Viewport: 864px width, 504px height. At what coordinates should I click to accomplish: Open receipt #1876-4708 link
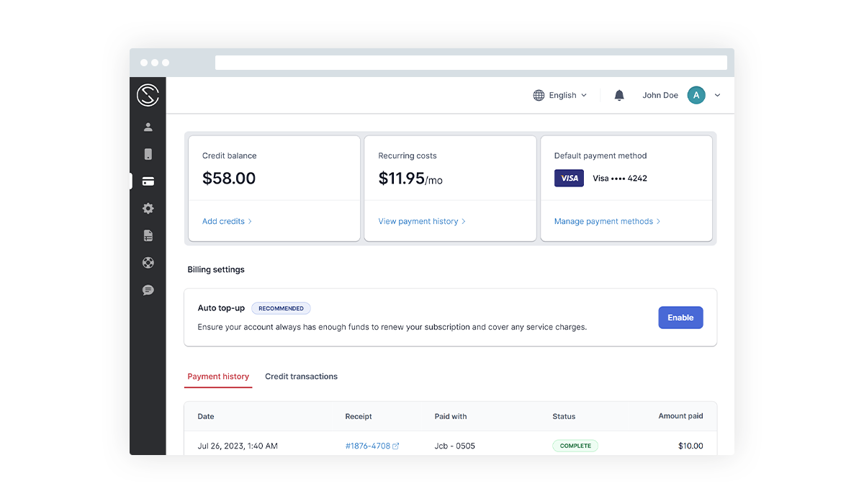[x=368, y=446]
